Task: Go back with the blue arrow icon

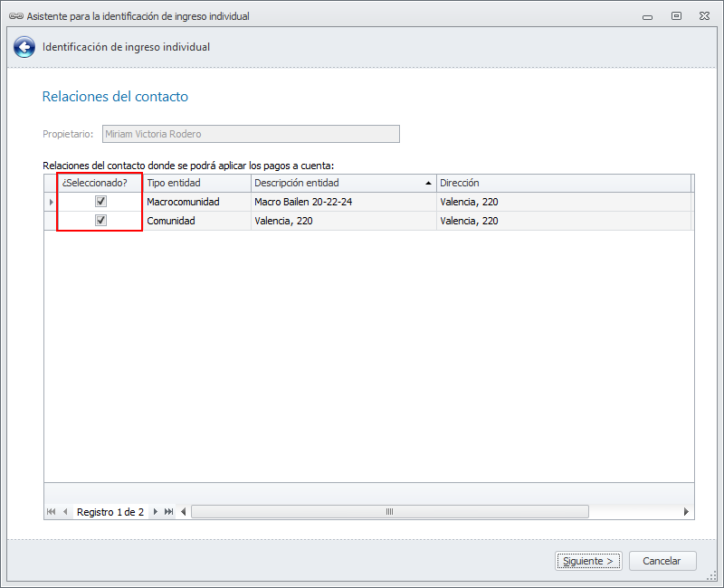Action: click(x=24, y=47)
